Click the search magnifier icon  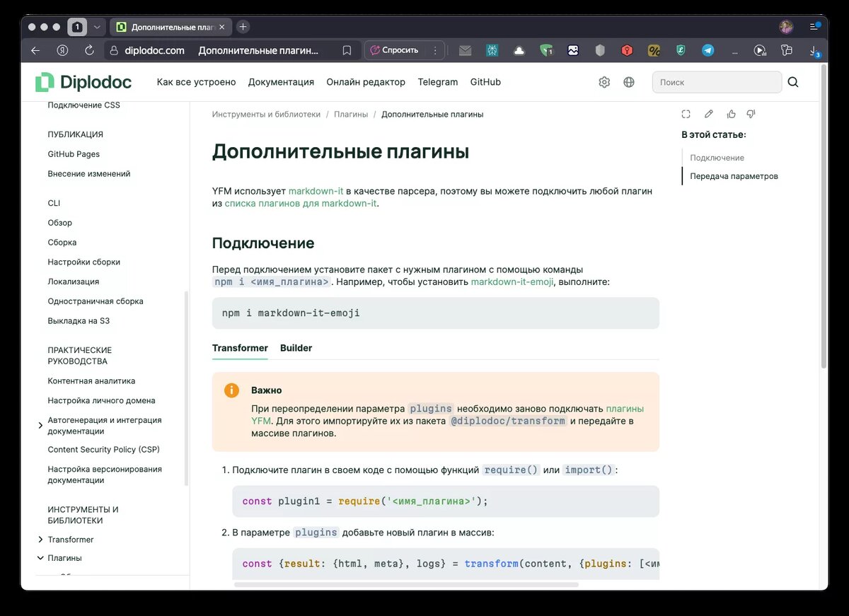tap(793, 82)
